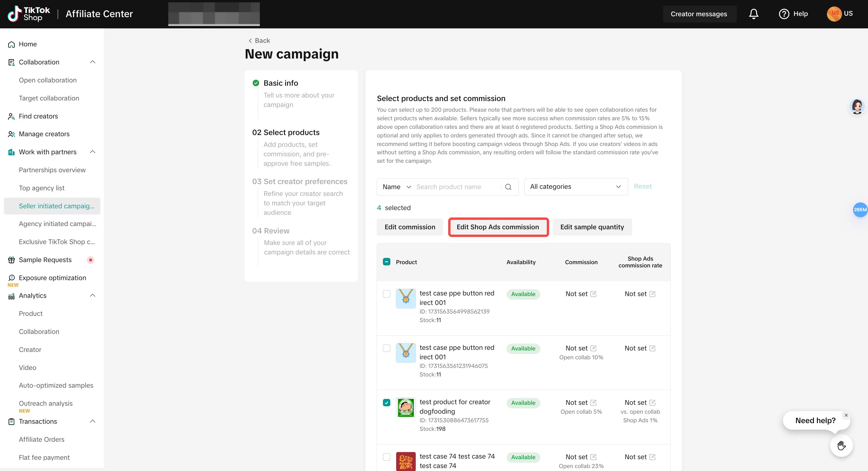This screenshot has width=868, height=471.
Task: Edit Shop Ads rate pencil for dogfooding product
Action: point(652,402)
